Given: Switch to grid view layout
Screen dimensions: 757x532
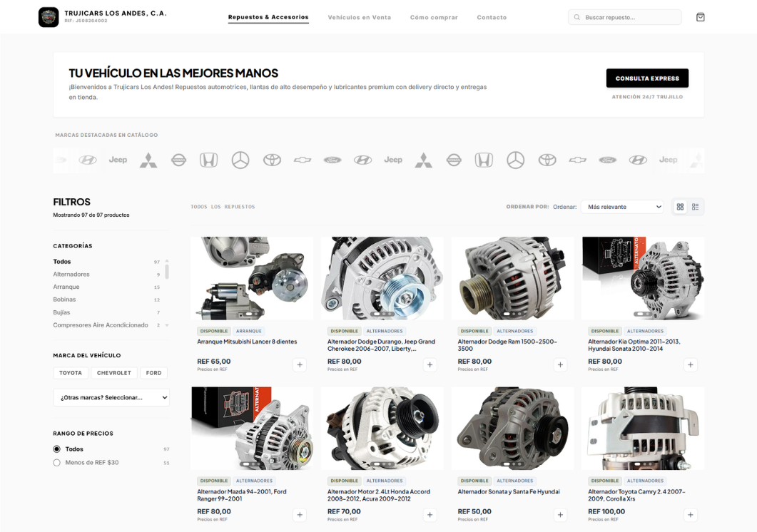Looking at the screenshot, I should (680, 207).
